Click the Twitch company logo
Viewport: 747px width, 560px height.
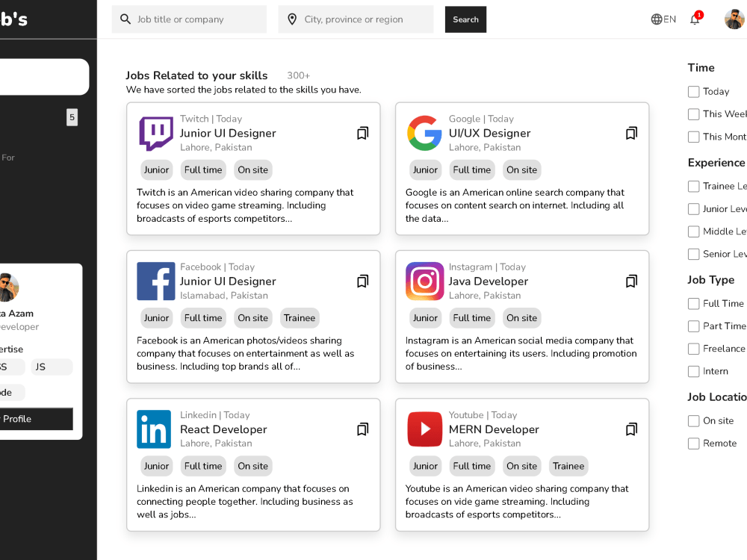pos(156,134)
